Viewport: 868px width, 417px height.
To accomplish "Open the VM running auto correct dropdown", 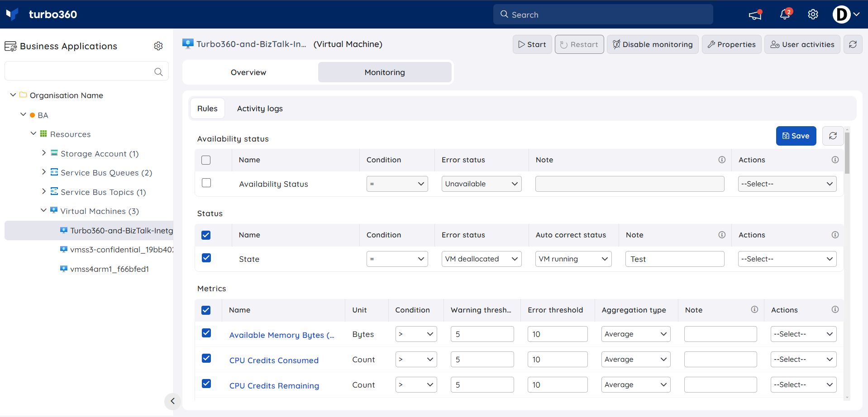I will 573,259.
